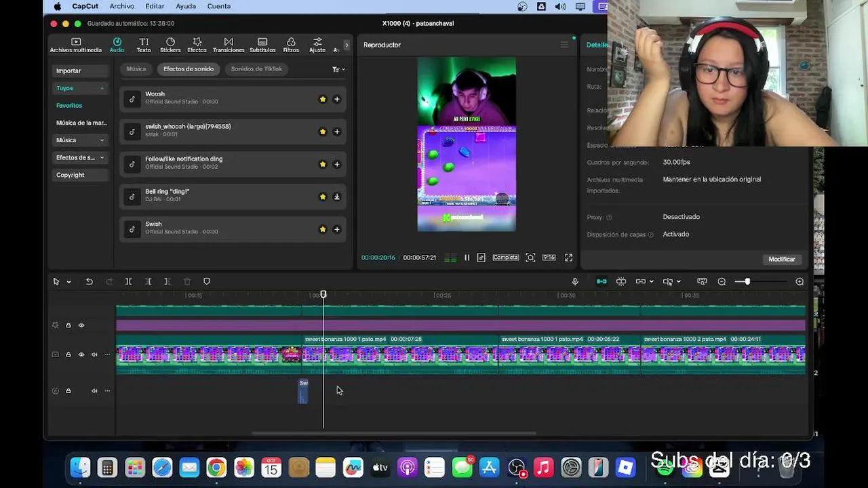Lock the effects track

(68, 325)
